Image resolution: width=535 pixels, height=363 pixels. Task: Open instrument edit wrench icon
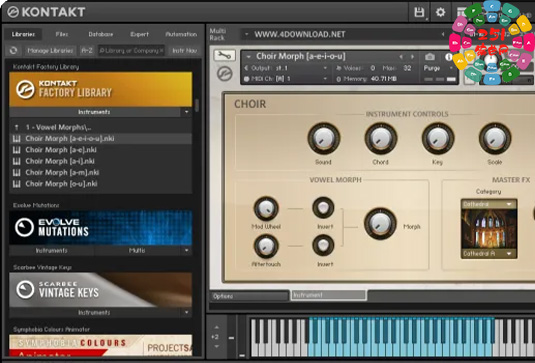(224, 55)
